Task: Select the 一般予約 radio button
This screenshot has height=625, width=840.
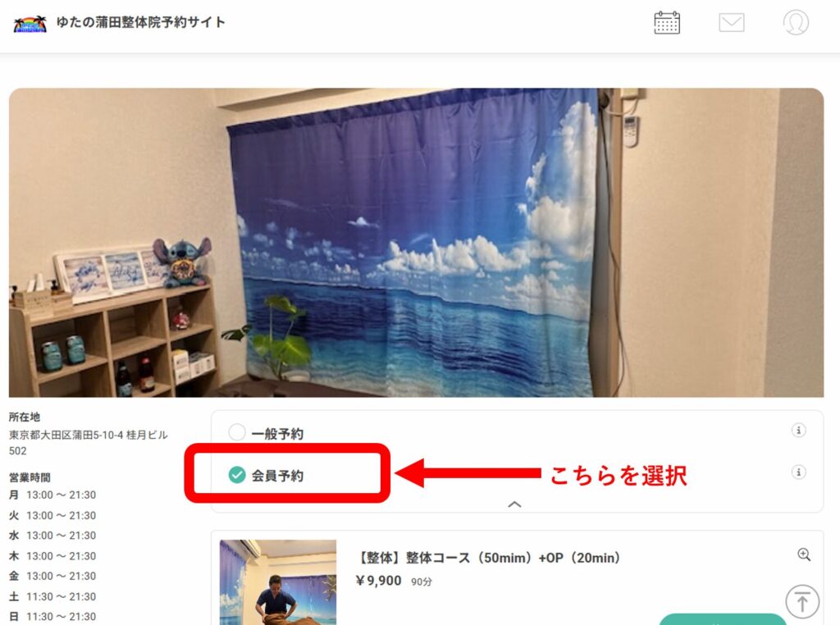Action: (237, 432)
